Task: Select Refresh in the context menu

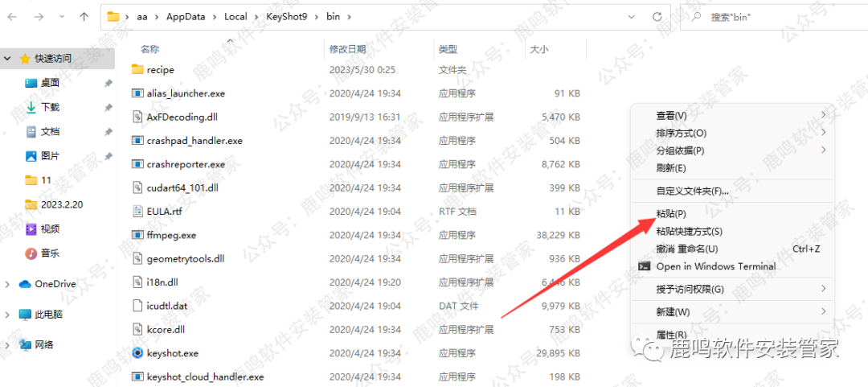Action: click(x=671, y=168)
